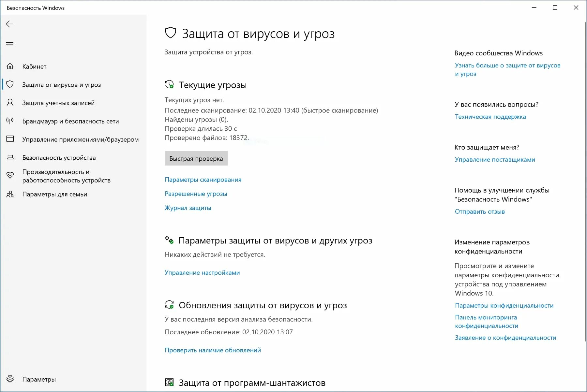
Task: Click the Последнее сканирование date line
Action: point(271,110)
